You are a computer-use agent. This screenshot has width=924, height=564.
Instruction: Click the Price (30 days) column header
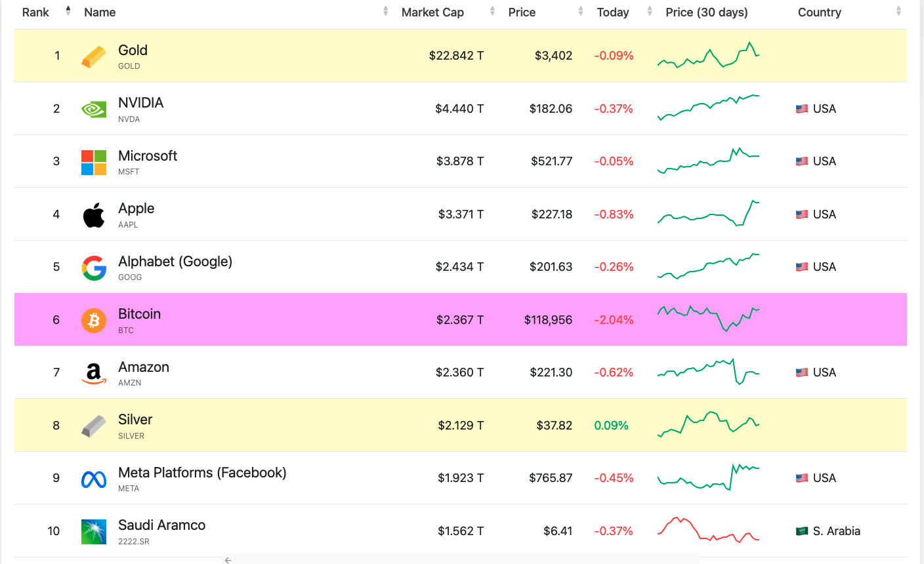click(707, 12)
